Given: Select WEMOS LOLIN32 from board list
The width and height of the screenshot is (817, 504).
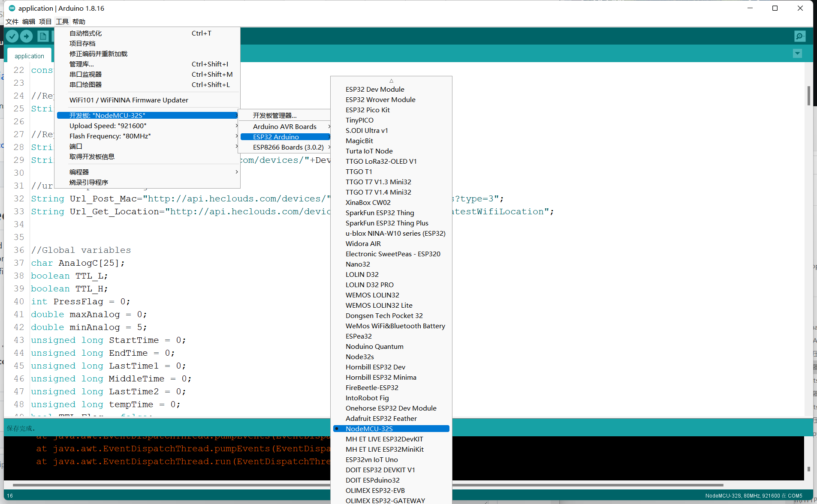Looking at the screenshot, I should pos(372,295).
